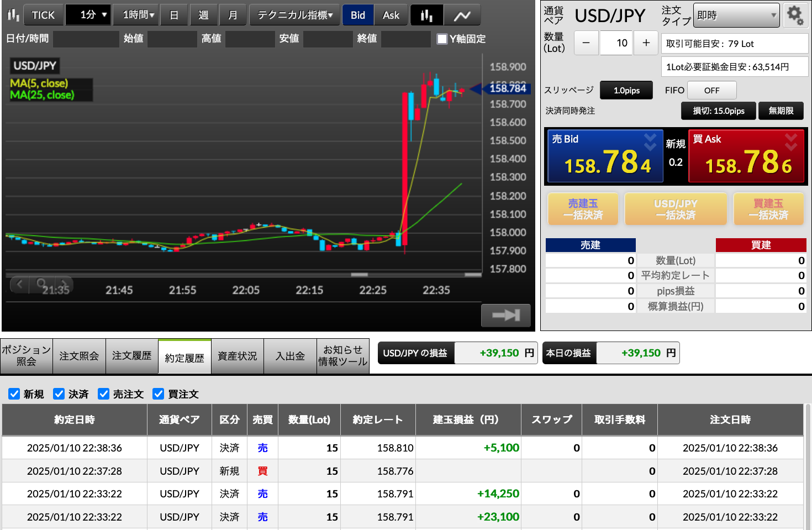Click the 無期限 expiry button

(781, 111)
